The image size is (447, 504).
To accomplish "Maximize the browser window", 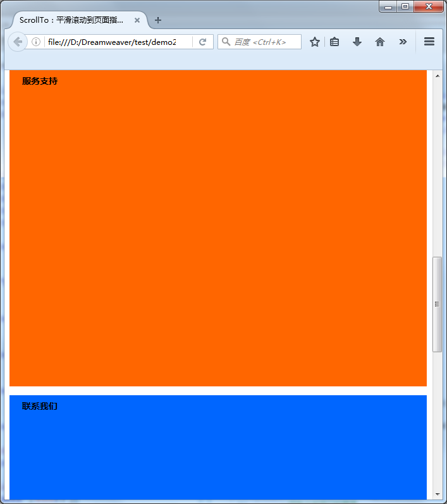I will coord(405,6).
